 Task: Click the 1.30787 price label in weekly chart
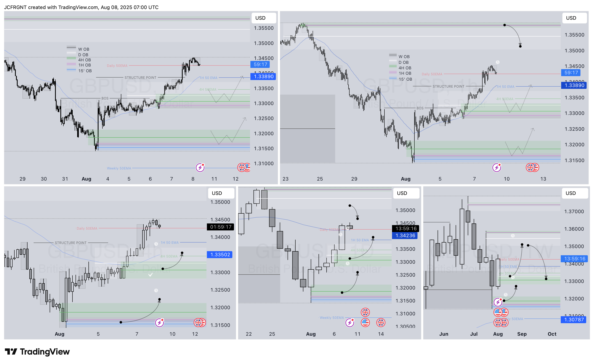coord(573,320)
